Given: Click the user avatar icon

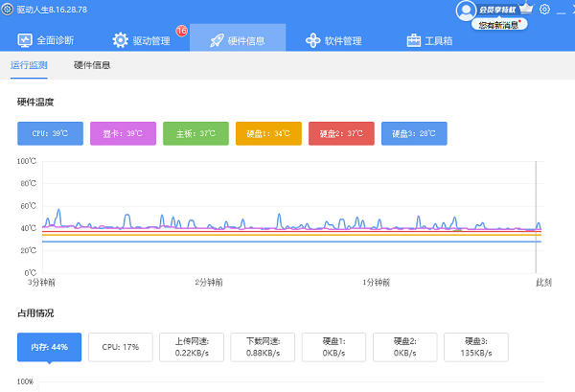Looking at the screenshot, I should click(467, 10).
